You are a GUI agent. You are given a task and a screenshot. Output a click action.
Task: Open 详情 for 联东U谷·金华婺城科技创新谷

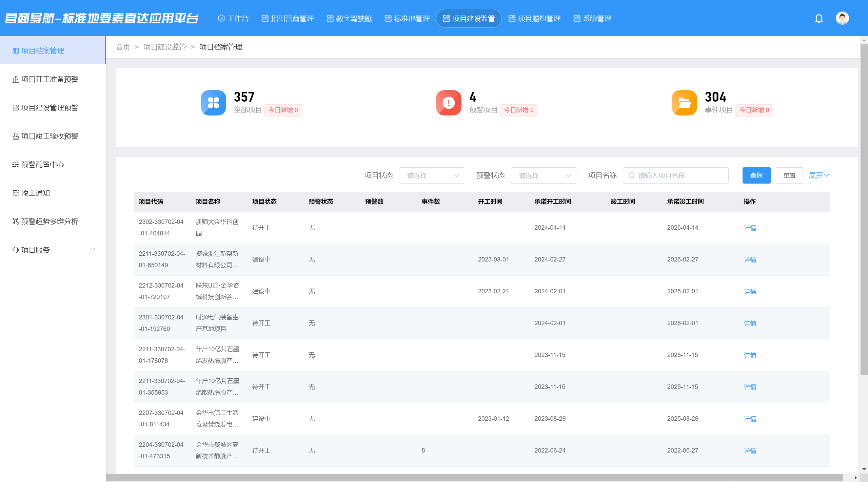tap(750, 292)
